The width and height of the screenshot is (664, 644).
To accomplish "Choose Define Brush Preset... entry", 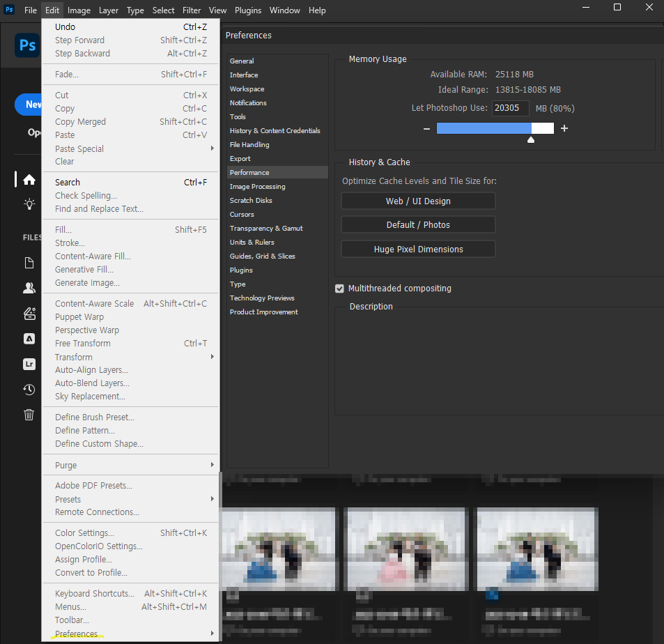I will (130, 417).
